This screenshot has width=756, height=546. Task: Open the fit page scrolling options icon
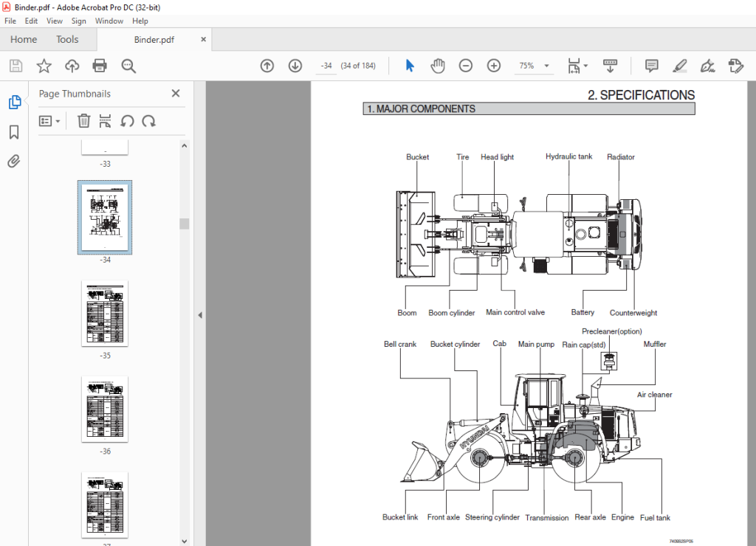pyautogui.click(x=574, y=66)
